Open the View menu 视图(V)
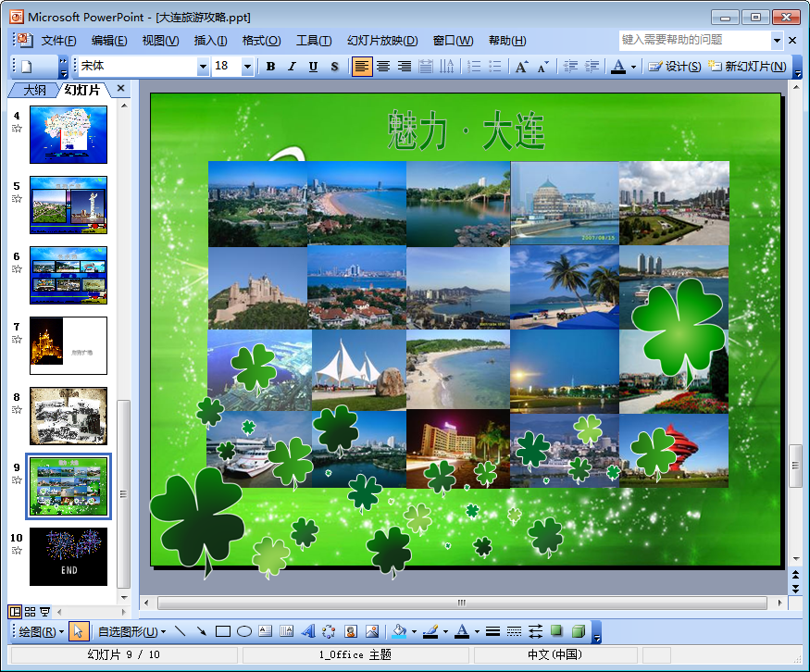810x672 pixels. pos(160,41)
